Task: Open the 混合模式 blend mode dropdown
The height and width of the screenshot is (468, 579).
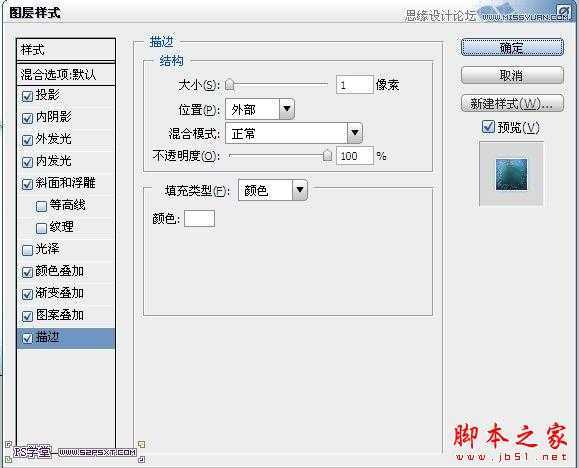Action: point(294,133)
